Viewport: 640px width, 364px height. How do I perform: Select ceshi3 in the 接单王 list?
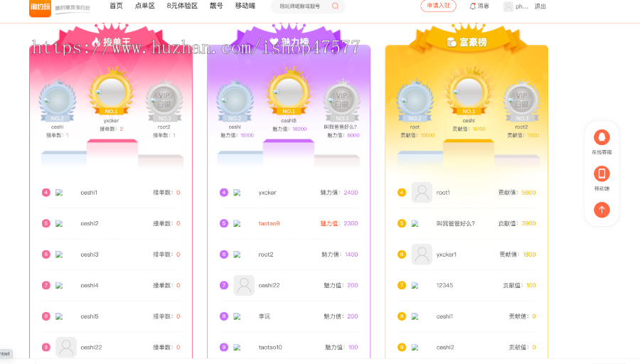pyautogui.click(x=90, y=255)
